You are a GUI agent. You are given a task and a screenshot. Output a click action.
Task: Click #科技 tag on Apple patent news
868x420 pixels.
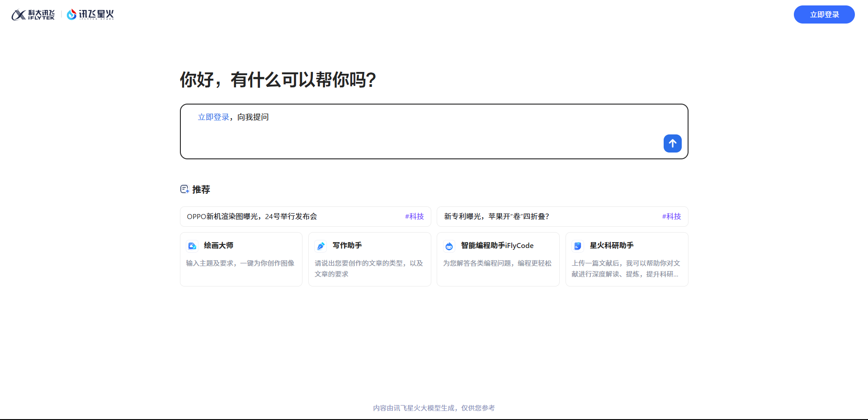click(x=671, y=216)
